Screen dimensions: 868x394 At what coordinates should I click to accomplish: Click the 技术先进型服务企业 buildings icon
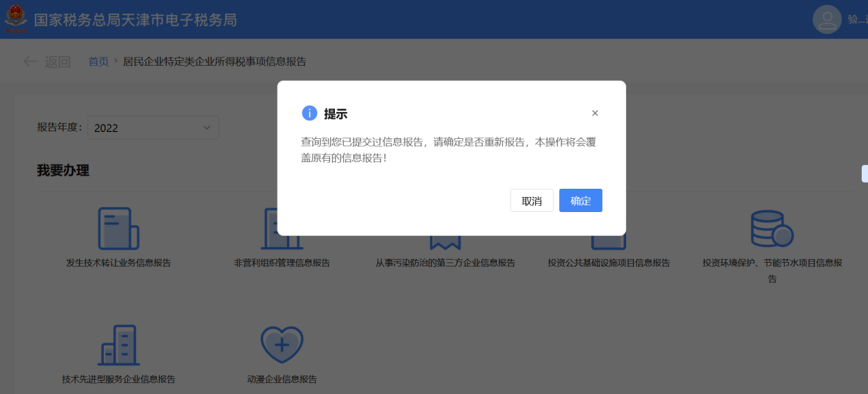(118, 345)
